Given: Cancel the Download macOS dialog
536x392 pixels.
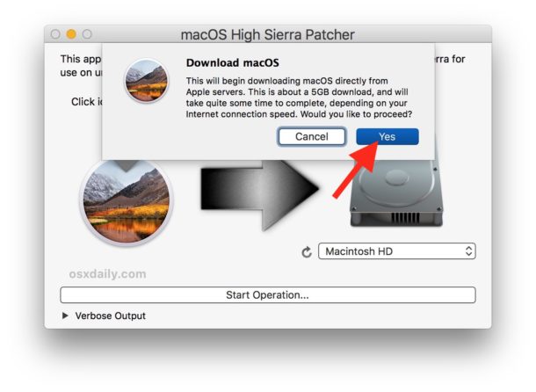Looking at the screenshot, I should pyautogui.click(x=311, y=136).
